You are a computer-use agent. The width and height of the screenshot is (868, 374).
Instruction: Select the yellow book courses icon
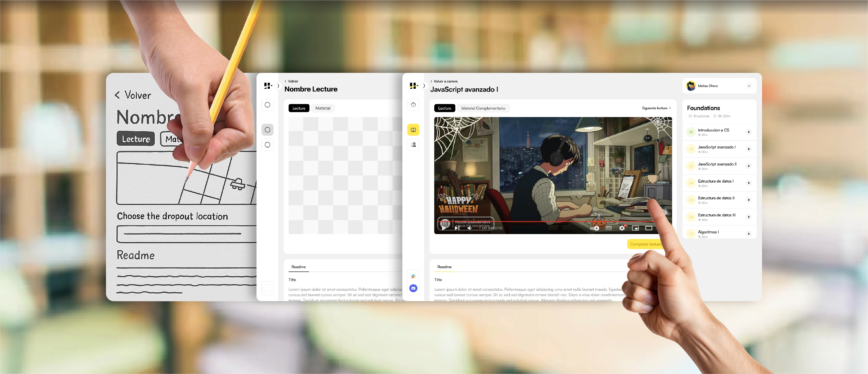pyautogui.click(x=413, y=130)
